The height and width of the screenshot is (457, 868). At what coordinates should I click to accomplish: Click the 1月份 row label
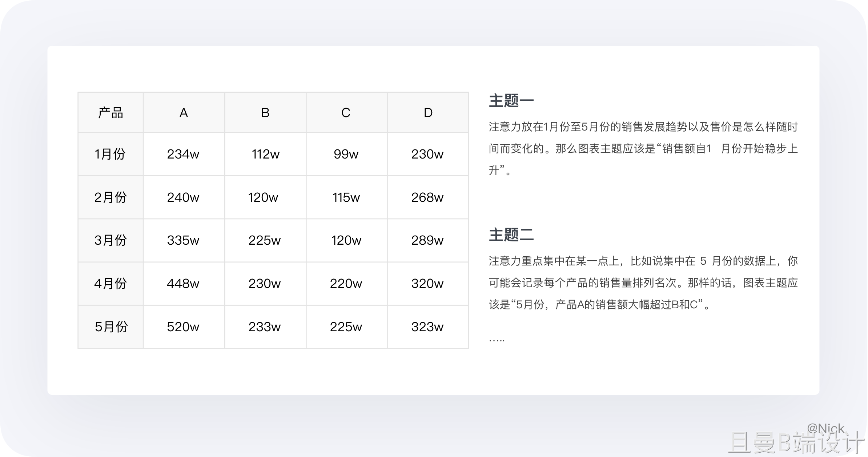click(x=111, y=154)
